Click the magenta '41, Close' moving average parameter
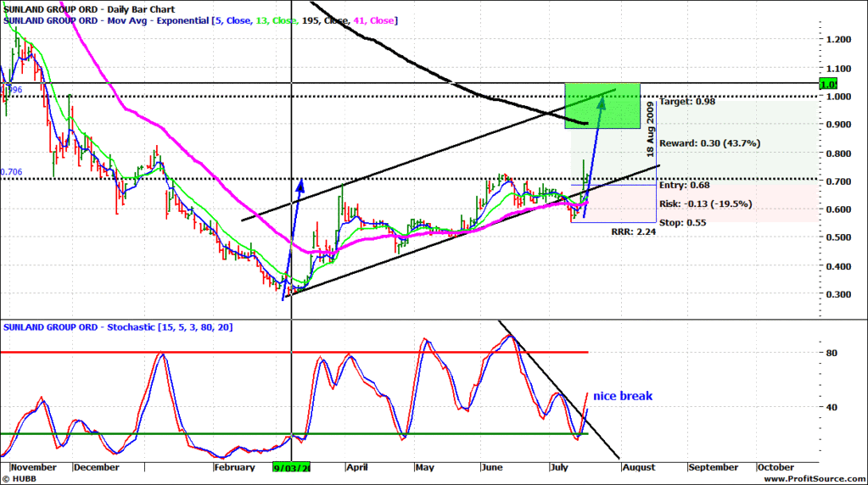 (373, 21)
